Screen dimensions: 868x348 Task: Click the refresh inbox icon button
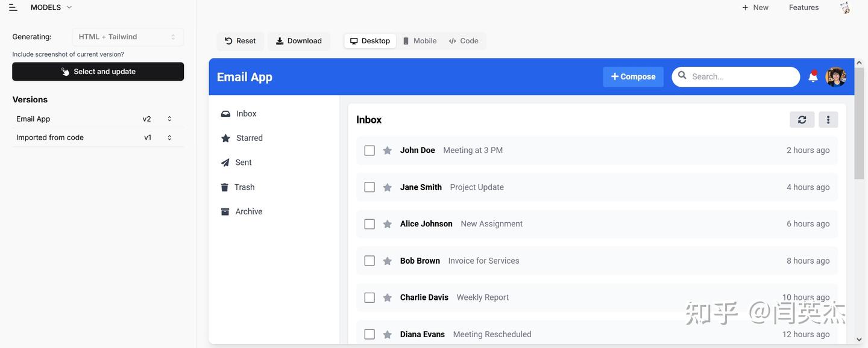tap(802, 120)
